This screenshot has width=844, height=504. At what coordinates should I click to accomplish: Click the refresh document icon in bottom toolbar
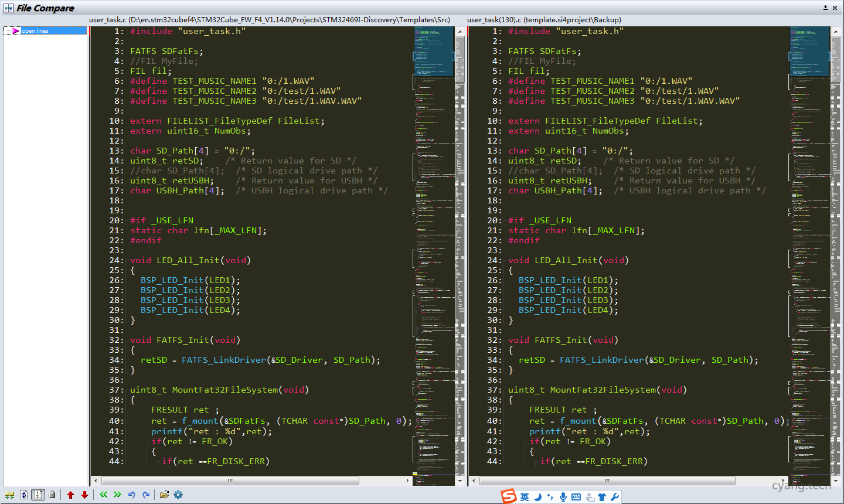(23, 495)
